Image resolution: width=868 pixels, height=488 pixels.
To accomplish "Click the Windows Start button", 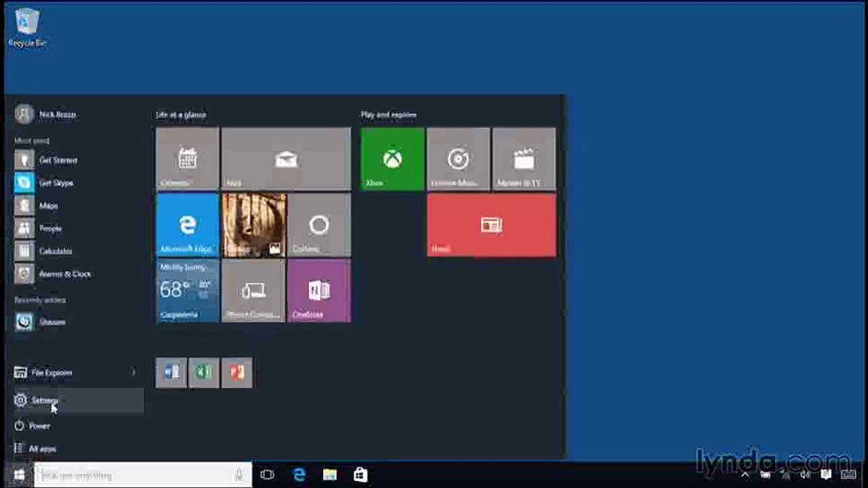I will (x=19, y=475).
